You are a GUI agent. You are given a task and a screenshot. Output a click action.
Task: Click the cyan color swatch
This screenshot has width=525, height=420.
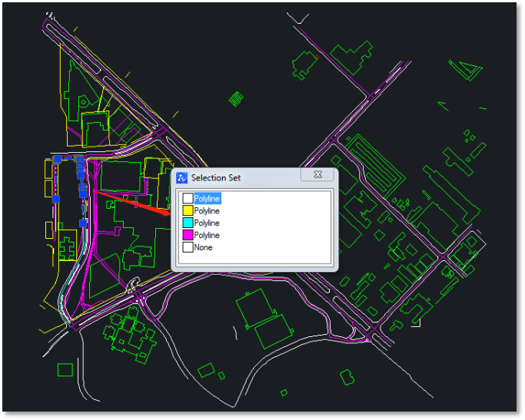[x=188, y=223]
